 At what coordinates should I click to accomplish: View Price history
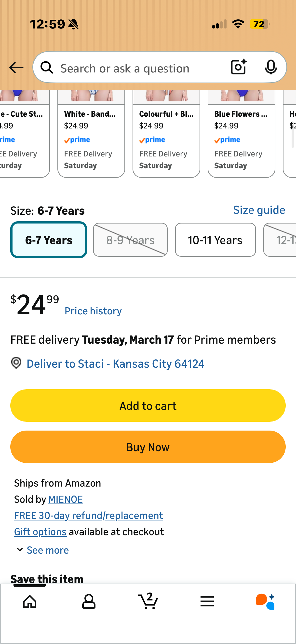[93, 311]
